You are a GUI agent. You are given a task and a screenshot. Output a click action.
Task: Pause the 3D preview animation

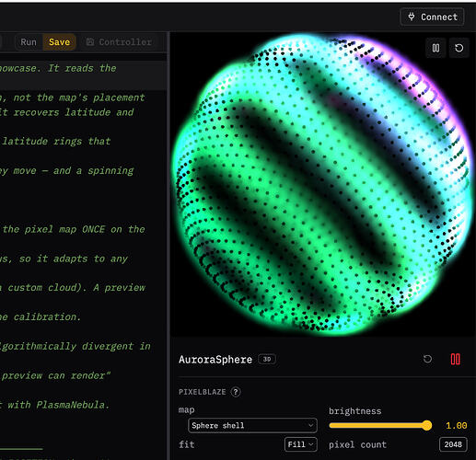[435, 48]
